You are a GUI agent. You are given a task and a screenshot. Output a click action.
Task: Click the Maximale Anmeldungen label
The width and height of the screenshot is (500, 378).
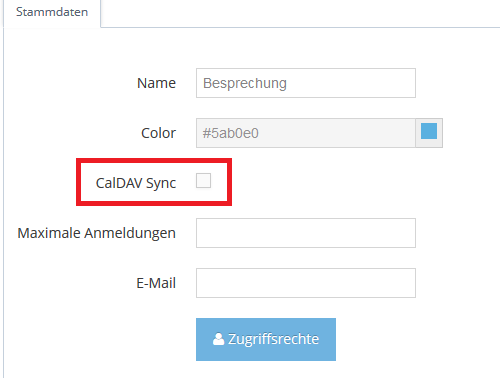point(96,233)
